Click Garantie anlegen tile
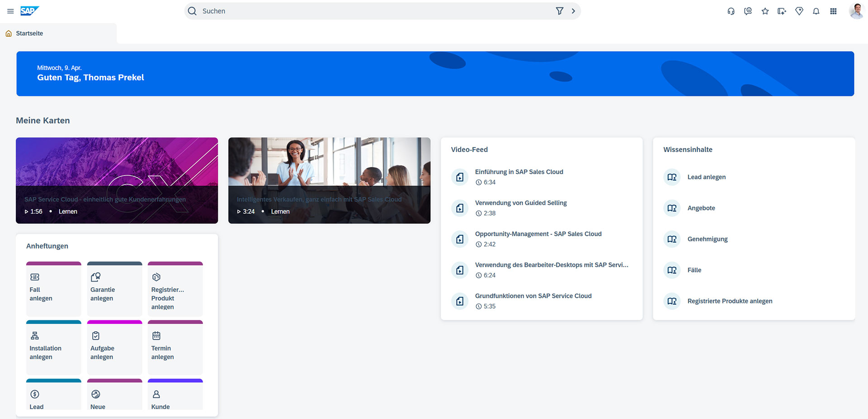 tap(114, 289)
